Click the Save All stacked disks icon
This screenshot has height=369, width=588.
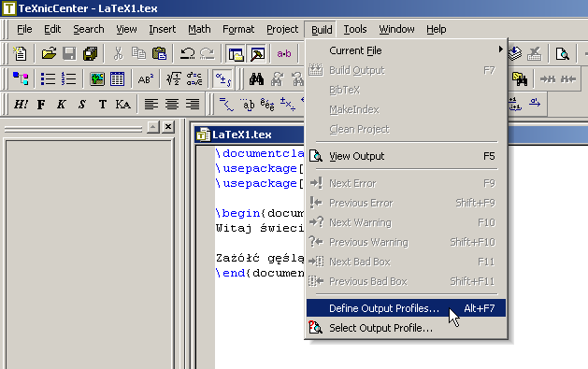pos(90,53)
